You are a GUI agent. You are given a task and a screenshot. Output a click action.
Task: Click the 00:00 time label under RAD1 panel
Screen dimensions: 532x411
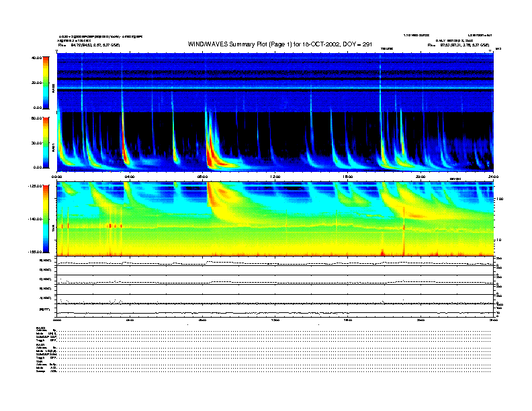(x=56, y=177)
